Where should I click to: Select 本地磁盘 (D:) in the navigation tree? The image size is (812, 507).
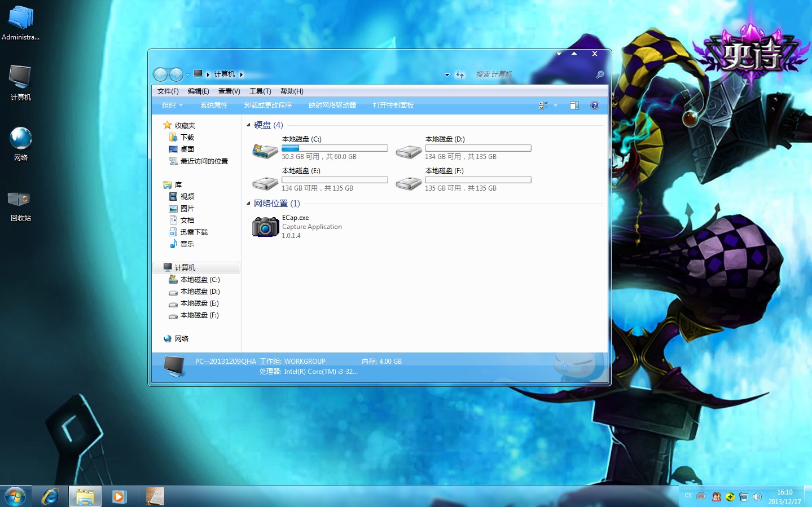click(194, 292)
